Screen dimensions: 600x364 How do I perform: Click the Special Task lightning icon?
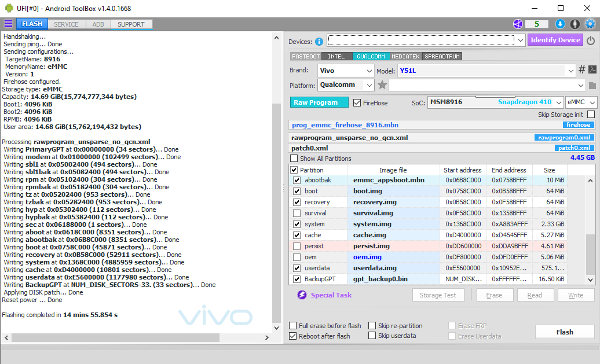(302, 295)
